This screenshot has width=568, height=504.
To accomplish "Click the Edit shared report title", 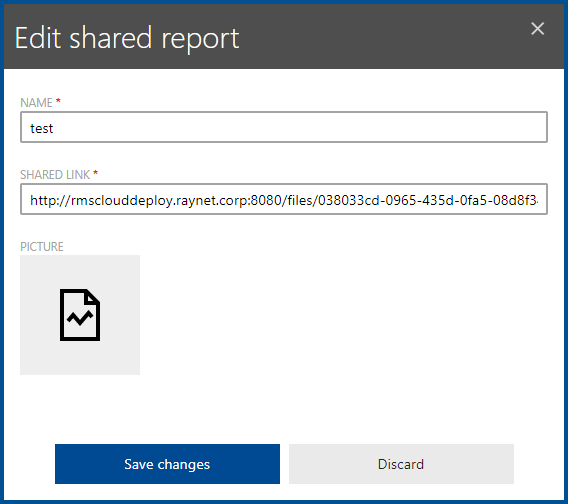I will (x=127, y=38).
